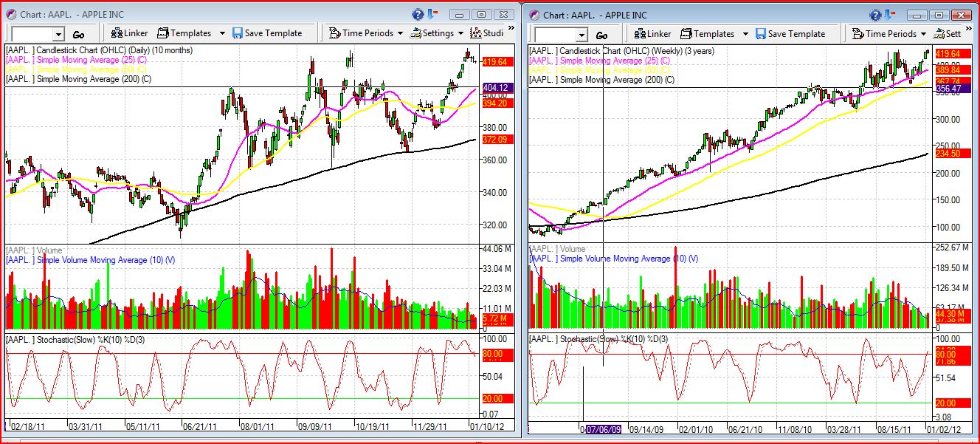Click app logo in left chart title bar
This screenshot has height=444, width=980.
coord(12,15)
